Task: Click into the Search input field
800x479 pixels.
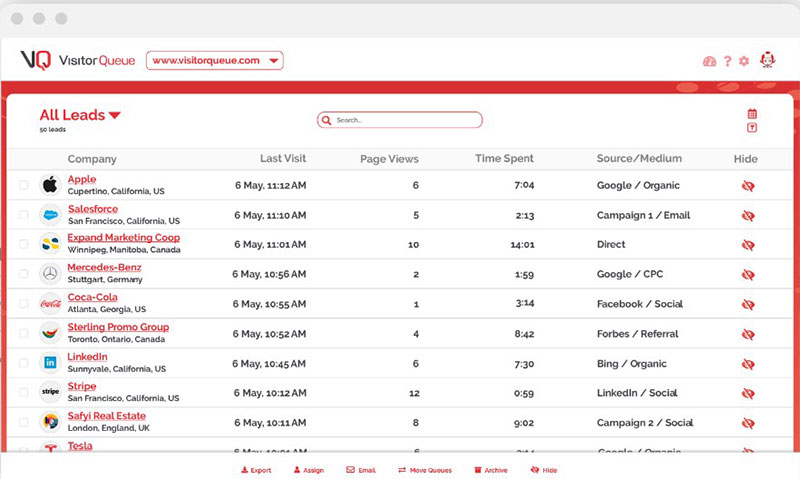Action: click(399, 120)
